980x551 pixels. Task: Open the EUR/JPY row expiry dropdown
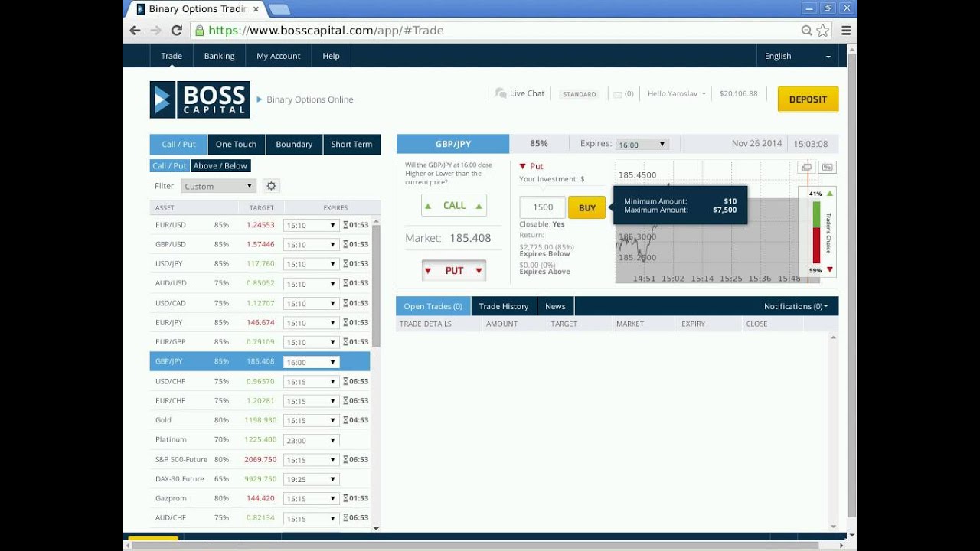tap(311, 323)
